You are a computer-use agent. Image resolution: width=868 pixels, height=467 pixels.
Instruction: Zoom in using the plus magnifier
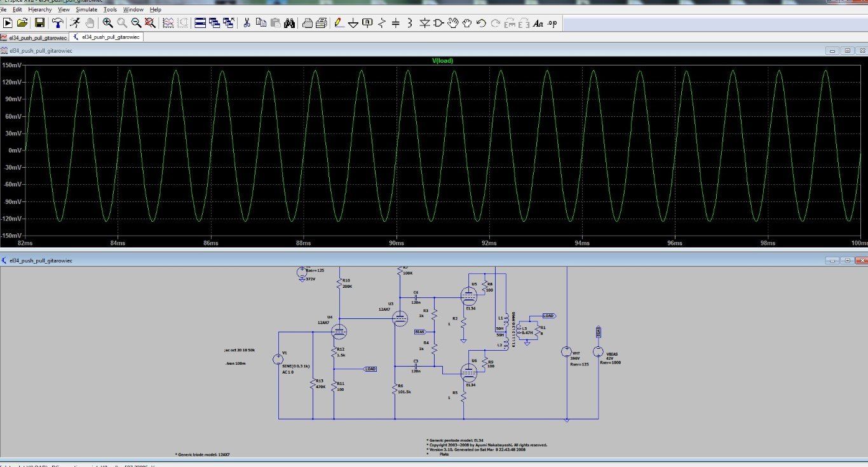108,23
